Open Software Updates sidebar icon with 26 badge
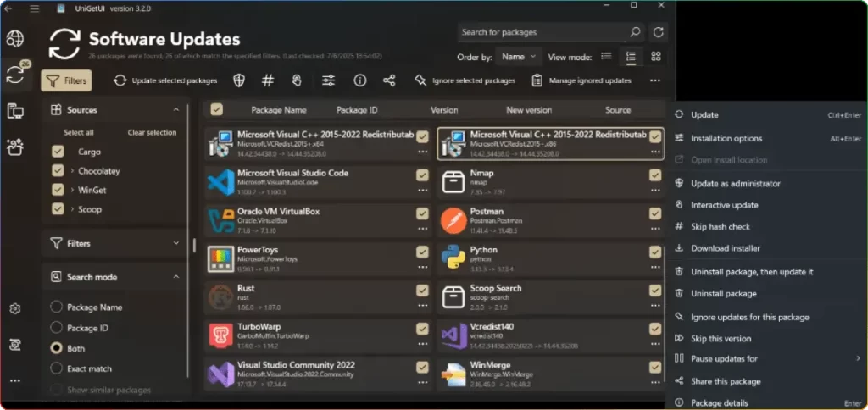Image resolution: width=868 pixels, height=410 pixels. 15,75
